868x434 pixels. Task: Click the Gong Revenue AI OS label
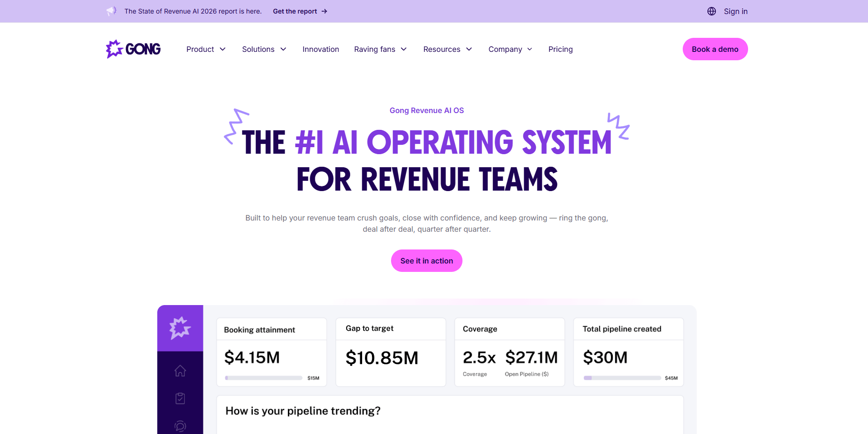pyautogui.click(x=427, y=111)
